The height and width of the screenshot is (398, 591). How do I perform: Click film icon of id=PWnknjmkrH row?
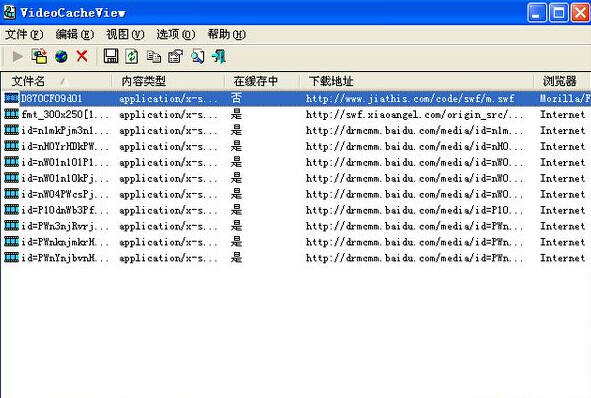pos(11,242)
